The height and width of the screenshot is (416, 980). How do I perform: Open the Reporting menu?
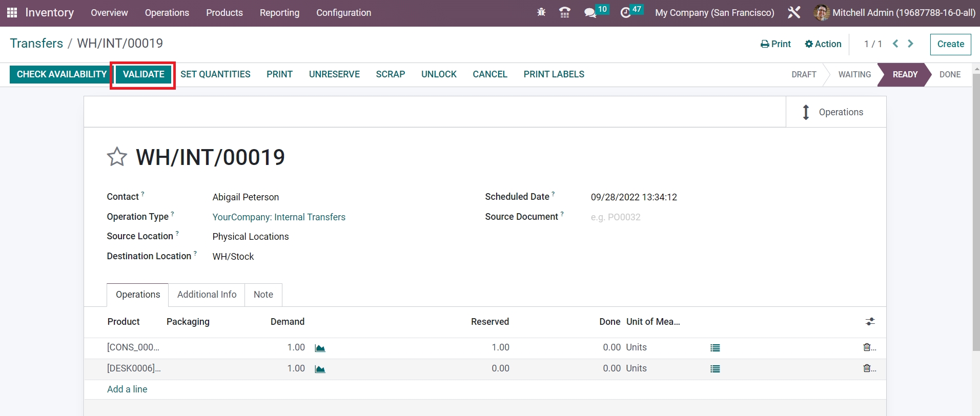point(279,13)
